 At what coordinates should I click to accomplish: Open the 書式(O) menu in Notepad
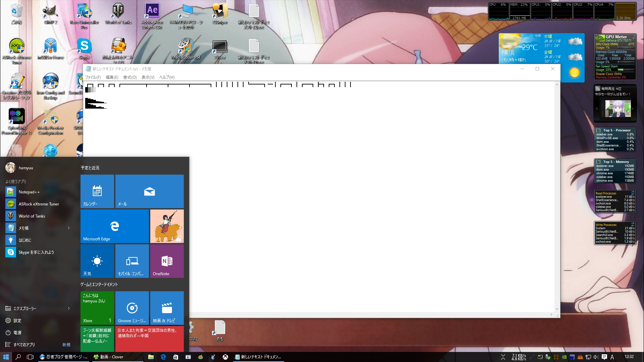[129, 77]
